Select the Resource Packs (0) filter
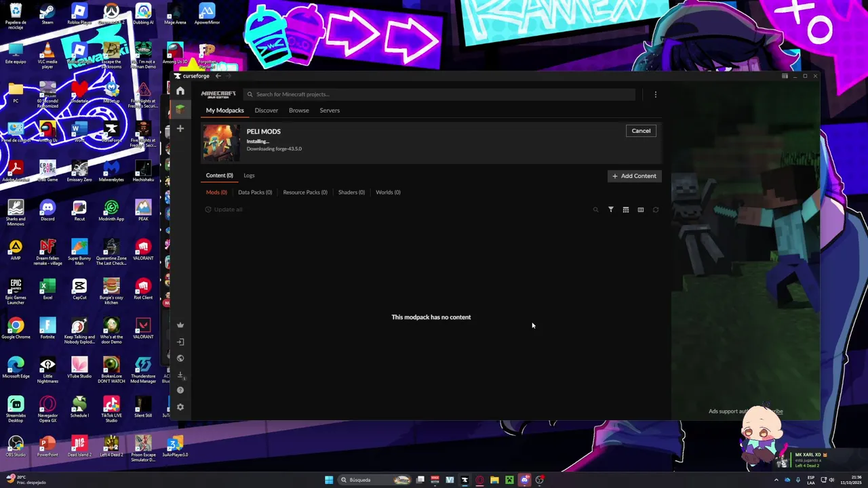The image size is (868, 488). 305,192
